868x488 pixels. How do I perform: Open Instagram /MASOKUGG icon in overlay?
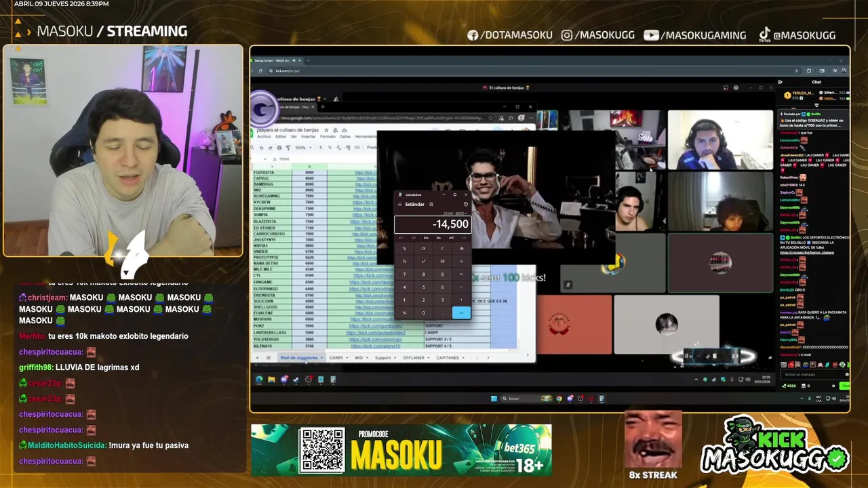point(567,35)
